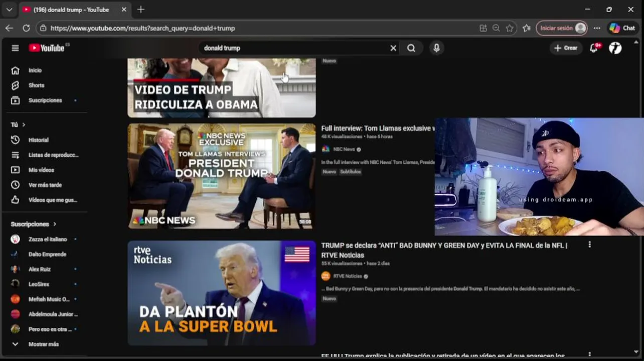Select the donald trump YouTube tab
Viewport: 644px width, 361px height.
(x=71, y=10)
